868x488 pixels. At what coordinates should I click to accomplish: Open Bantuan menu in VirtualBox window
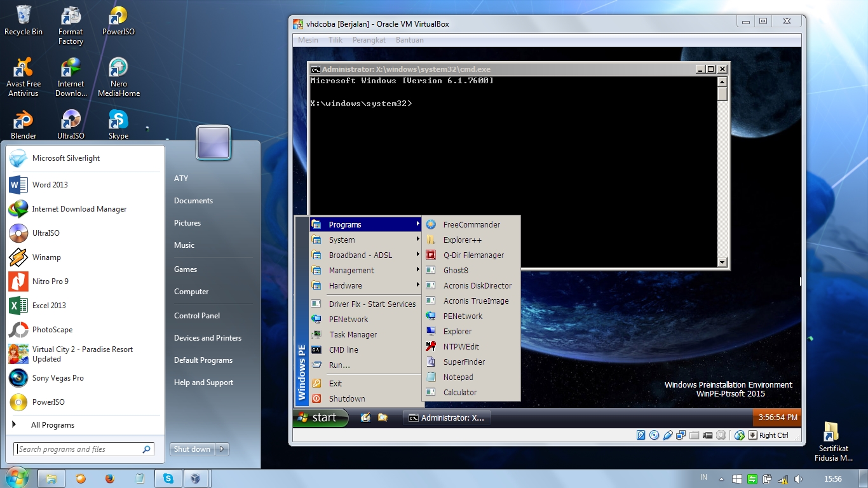409,40
